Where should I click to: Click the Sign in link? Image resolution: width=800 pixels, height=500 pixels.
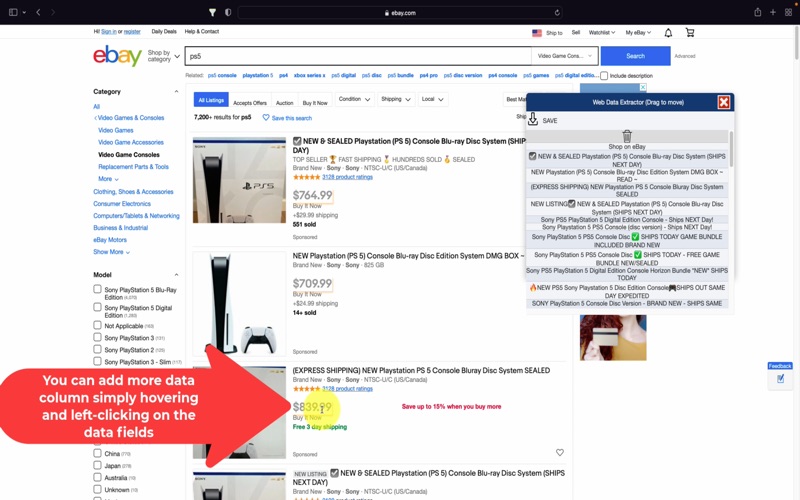[x=109, y=31]
